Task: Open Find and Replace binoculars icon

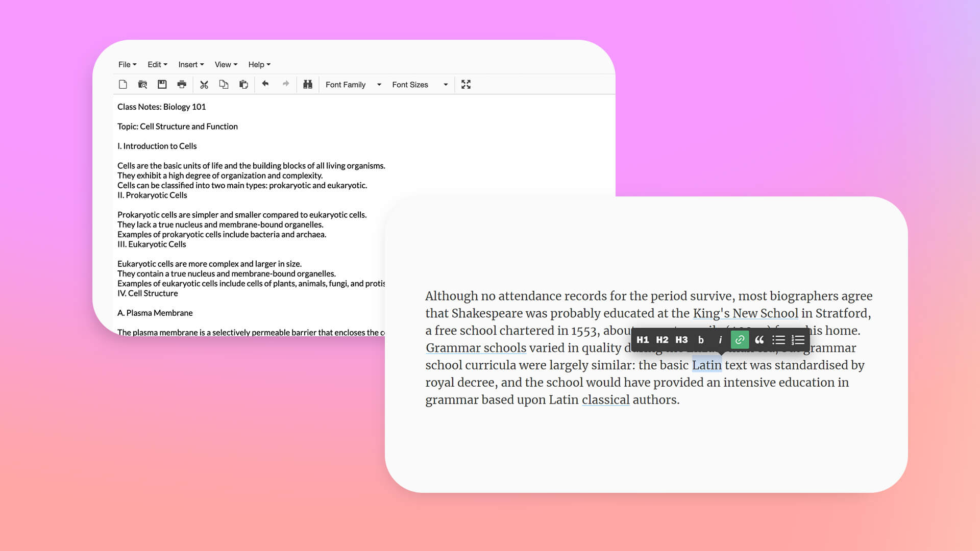Action: (x=307, y=85)
